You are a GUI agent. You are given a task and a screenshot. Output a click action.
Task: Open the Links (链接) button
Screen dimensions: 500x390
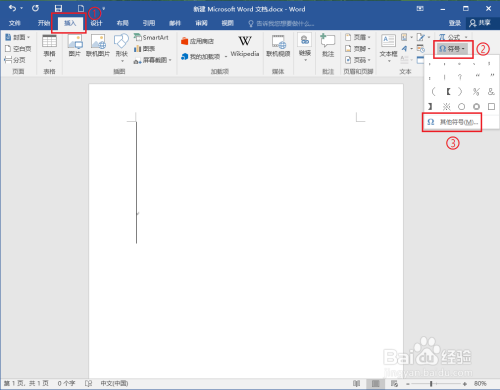pos(305,47)
